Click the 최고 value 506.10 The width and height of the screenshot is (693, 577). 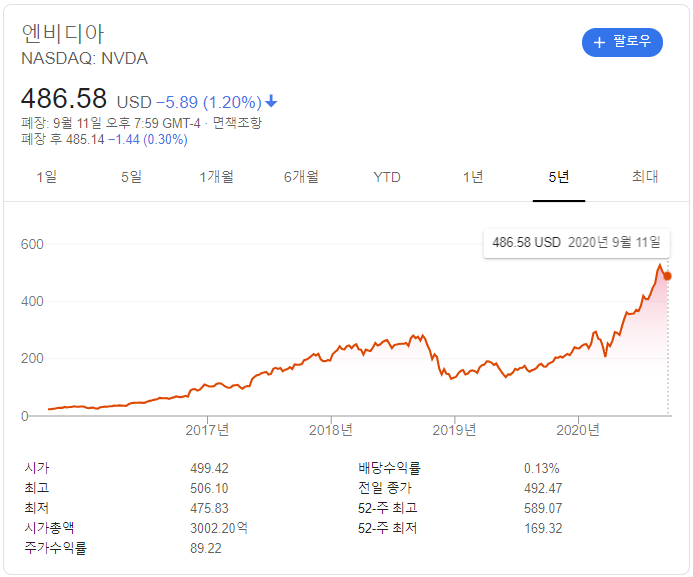pyautogui.click(x=209, y=488)
